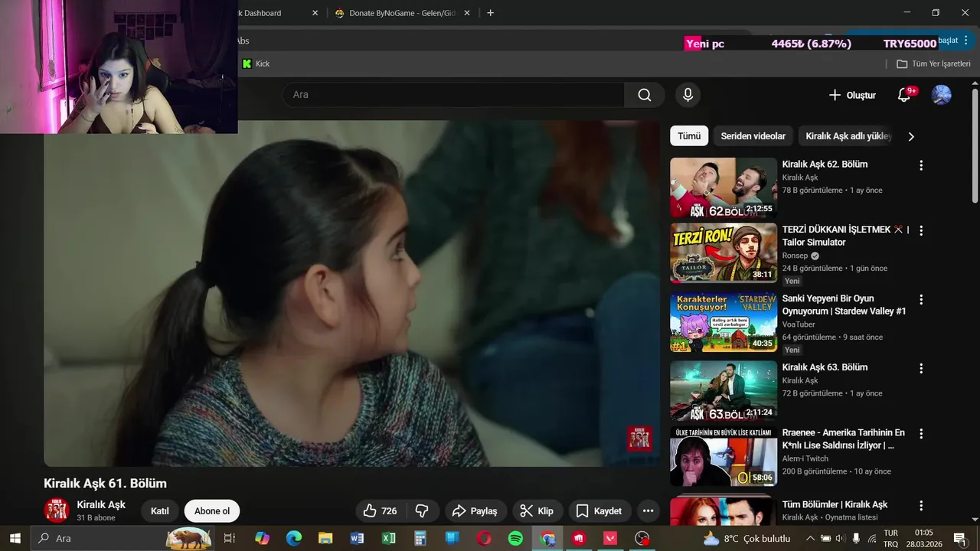Open Kiralık Aşk channel name link
This screenshot has height=551, width=980.
101,505
